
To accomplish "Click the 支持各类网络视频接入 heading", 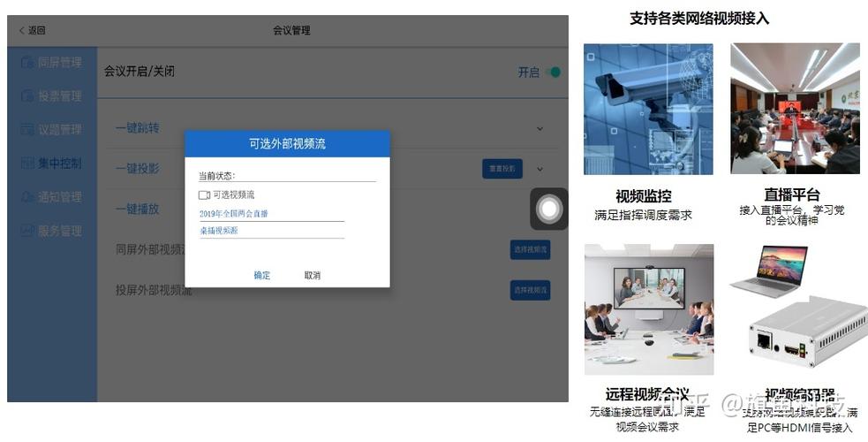I will click(699, 19).
